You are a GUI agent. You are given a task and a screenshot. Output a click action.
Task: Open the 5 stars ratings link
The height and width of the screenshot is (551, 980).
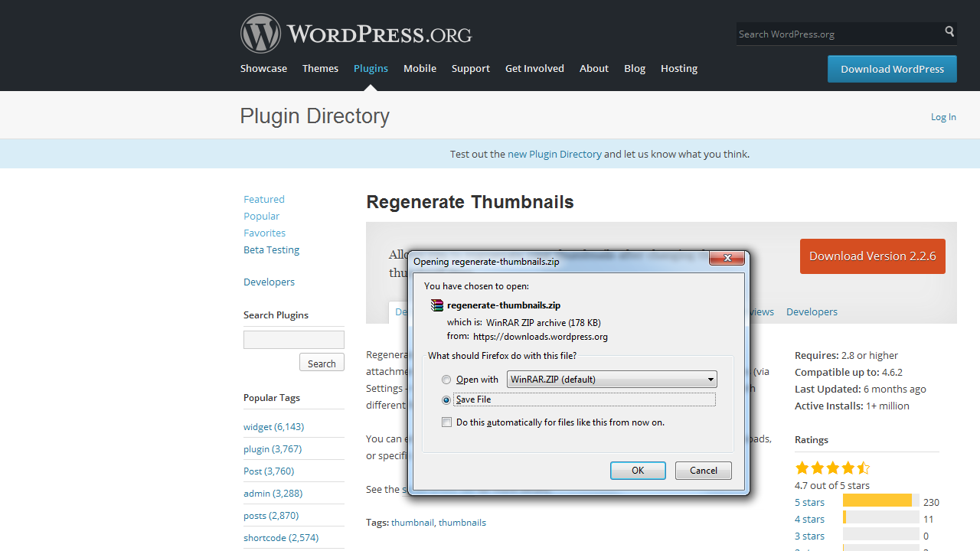tap(810, 502)
